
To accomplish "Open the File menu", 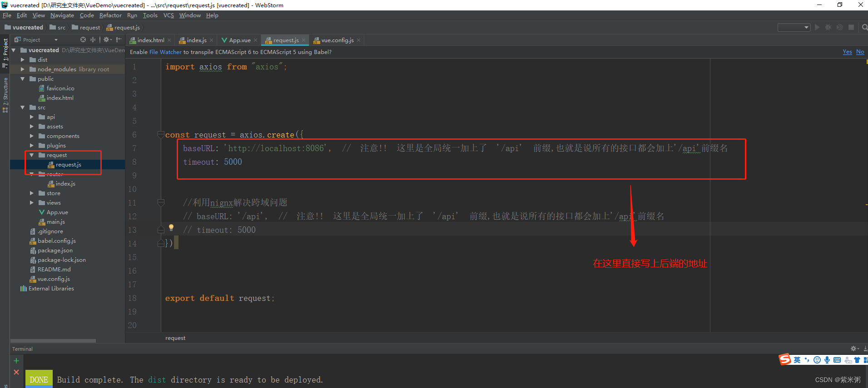I will (7, 15).
